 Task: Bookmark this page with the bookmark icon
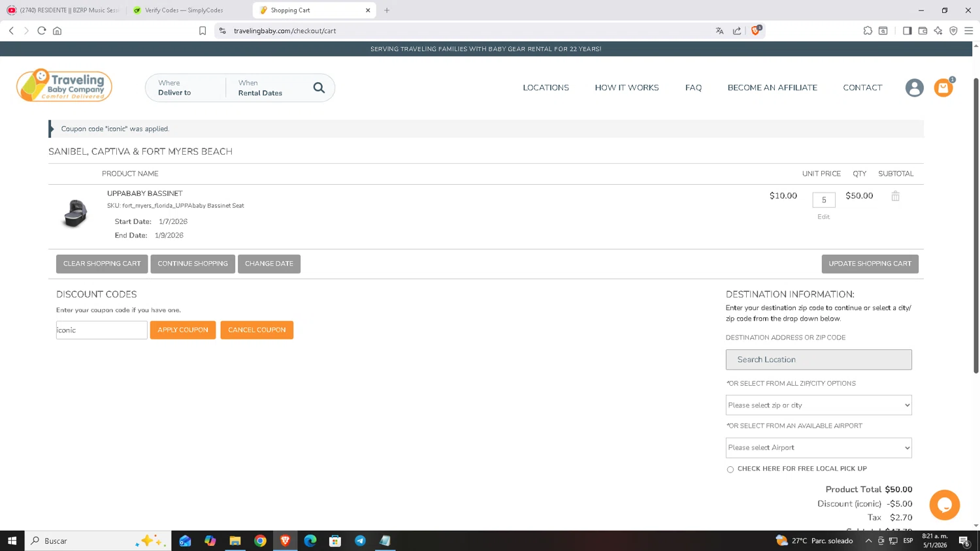pos(203,31)
